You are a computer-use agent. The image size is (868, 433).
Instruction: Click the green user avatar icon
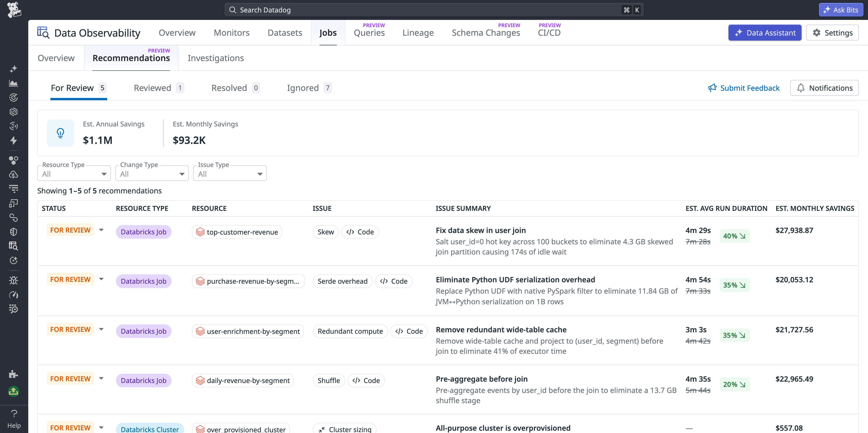14,391
